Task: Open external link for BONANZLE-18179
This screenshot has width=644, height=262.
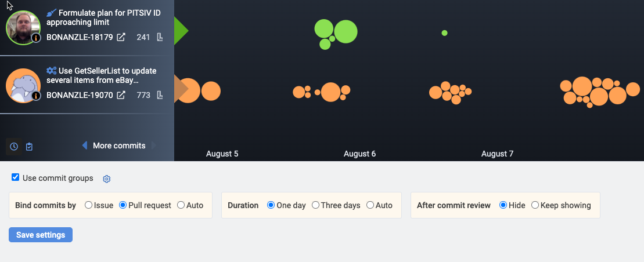Action: [121, 37]
